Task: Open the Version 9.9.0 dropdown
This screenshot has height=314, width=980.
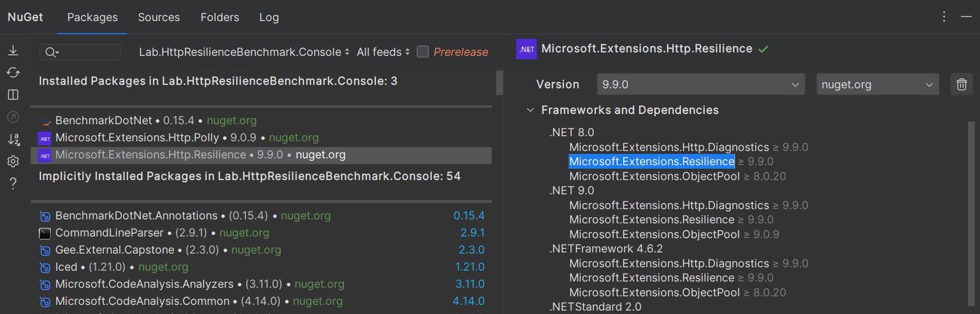Action: (700, 84)
